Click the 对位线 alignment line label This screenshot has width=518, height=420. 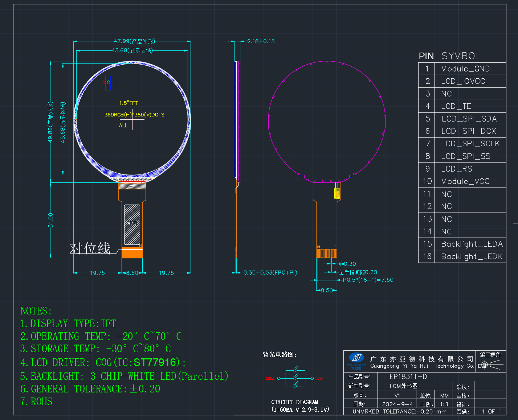(90, 248)
